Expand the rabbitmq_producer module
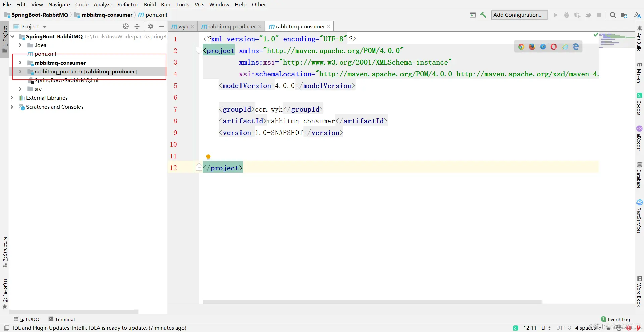The image size is (644, 332). click(x=20, y=71)
